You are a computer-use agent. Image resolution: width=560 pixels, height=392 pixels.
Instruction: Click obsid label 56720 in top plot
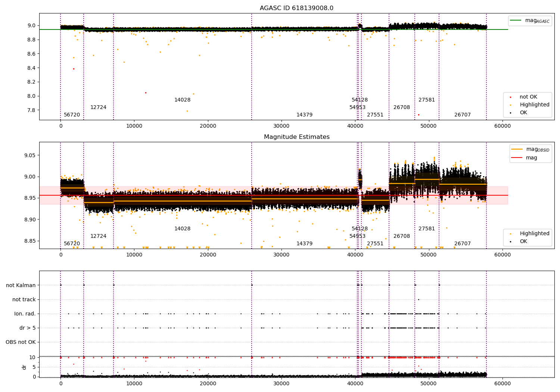(72, 115)
